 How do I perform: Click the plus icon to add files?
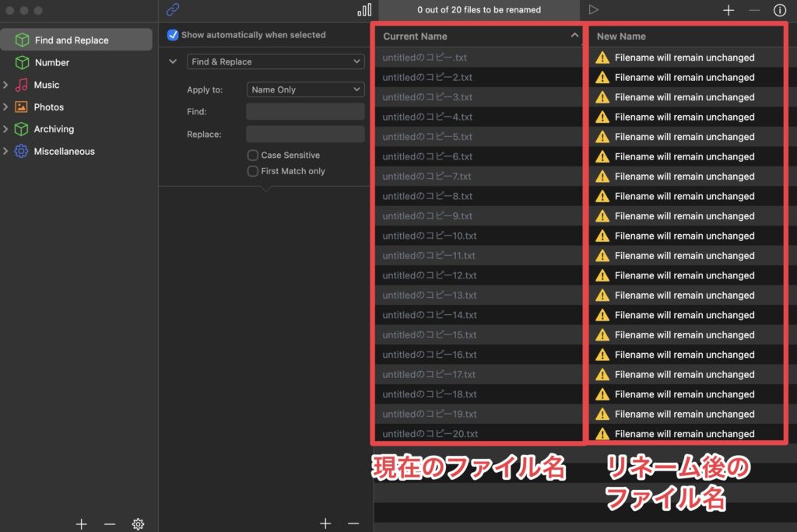point(729,10)
